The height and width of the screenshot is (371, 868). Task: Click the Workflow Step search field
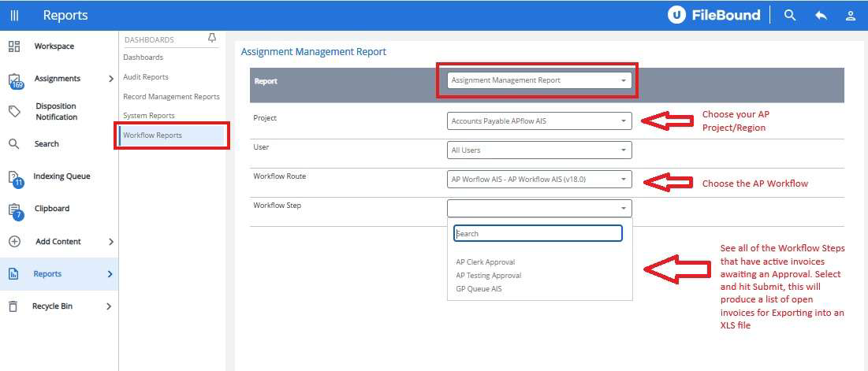(538, 233)
